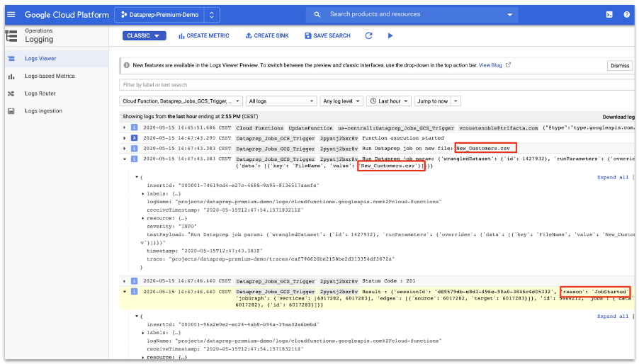Click the search magnifier icon
This screenshot has height=364, width=639.
(x=317, y=15)
